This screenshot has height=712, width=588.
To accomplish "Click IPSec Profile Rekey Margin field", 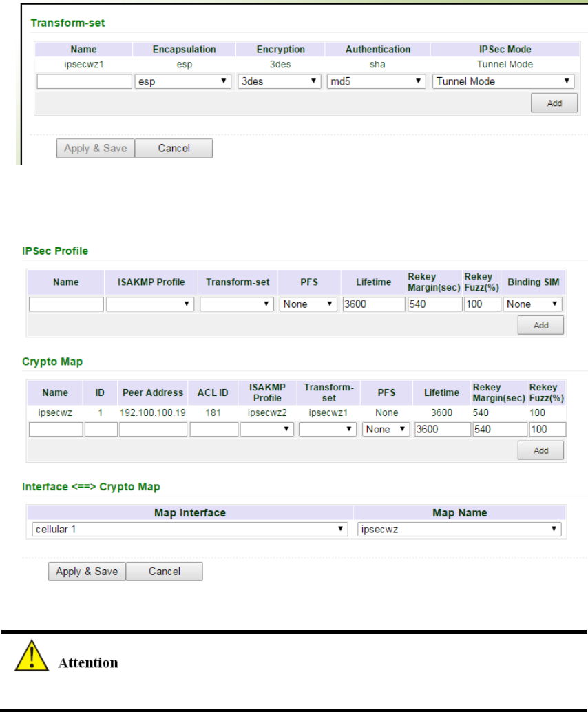I will (x=434, y=304).
